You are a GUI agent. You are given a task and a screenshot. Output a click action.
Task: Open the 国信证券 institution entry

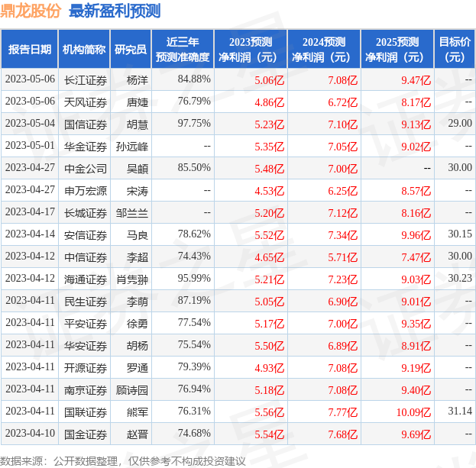pos(86,123)
